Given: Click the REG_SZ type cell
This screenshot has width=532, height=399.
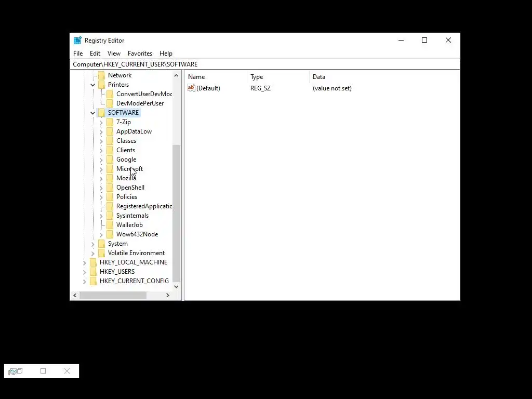Looking at the screenshot, I should tap(261, 88).
